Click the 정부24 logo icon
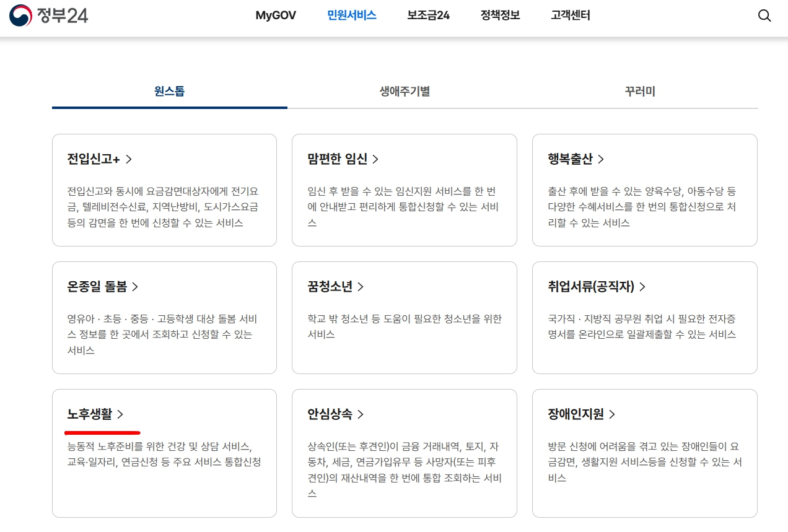The width and height of the screenshot is (788, 532). 20,16
